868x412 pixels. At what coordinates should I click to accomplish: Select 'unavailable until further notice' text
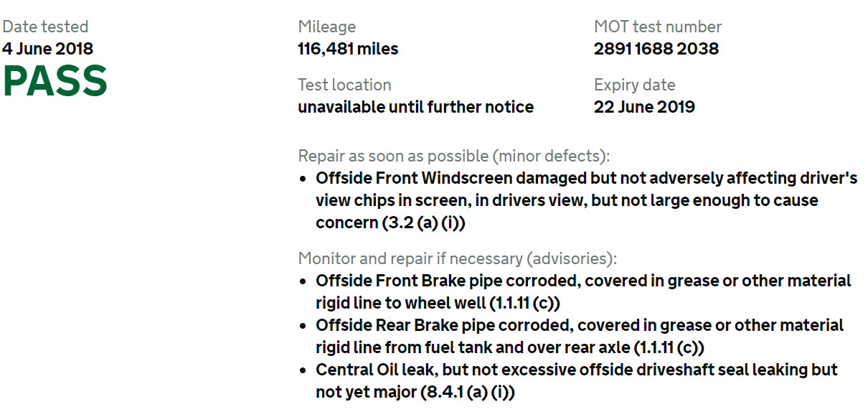[416, 107]
